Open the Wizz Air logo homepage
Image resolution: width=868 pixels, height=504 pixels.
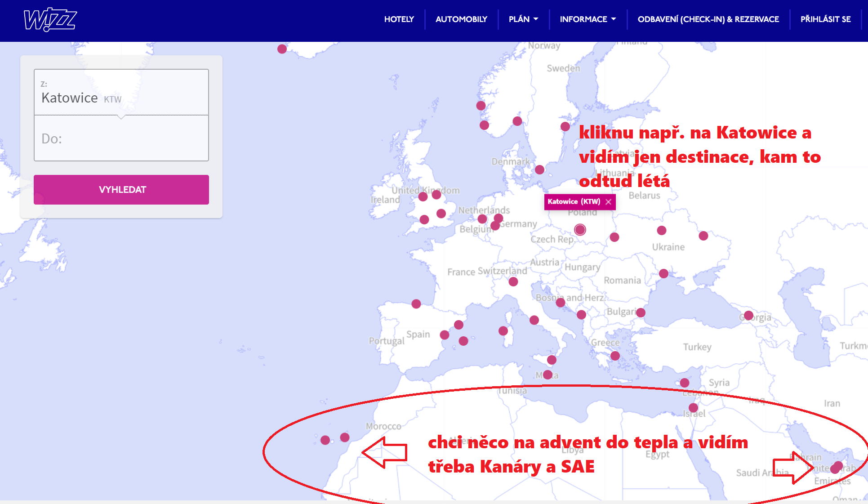tap(50, 20)
